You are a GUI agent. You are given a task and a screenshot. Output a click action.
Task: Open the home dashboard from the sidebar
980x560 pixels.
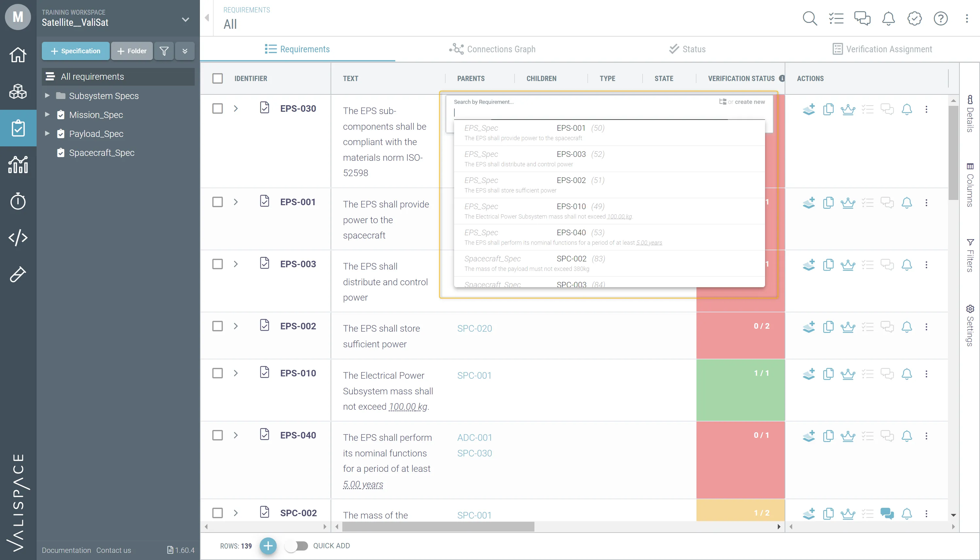click(x=18, y=55)
